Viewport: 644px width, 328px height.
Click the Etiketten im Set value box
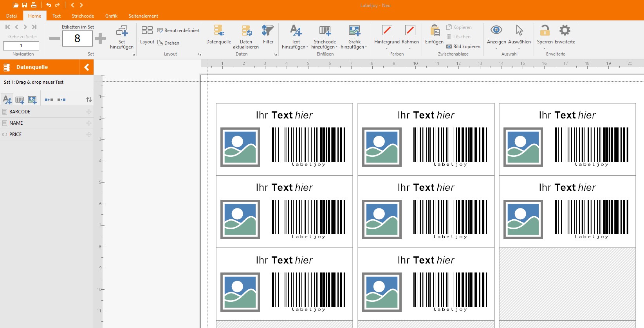77,38
